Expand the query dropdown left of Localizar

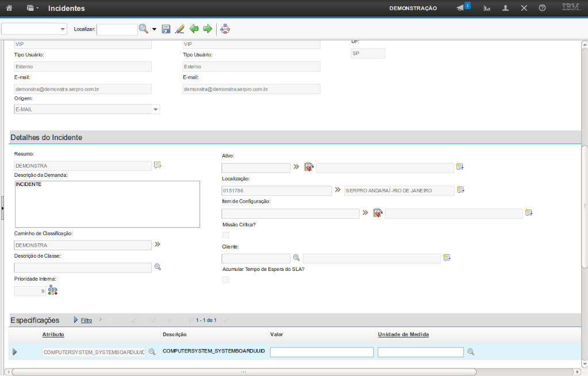[x=63, y=29]
